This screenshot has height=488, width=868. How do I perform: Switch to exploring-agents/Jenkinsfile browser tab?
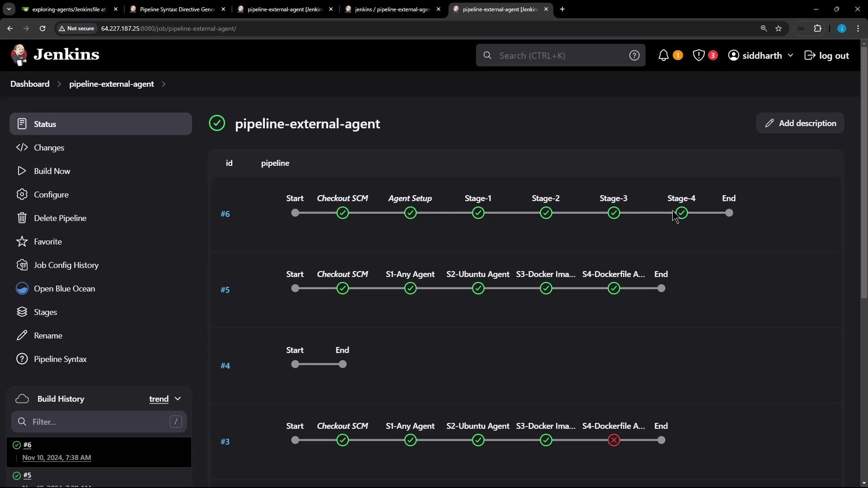point(69,9)
